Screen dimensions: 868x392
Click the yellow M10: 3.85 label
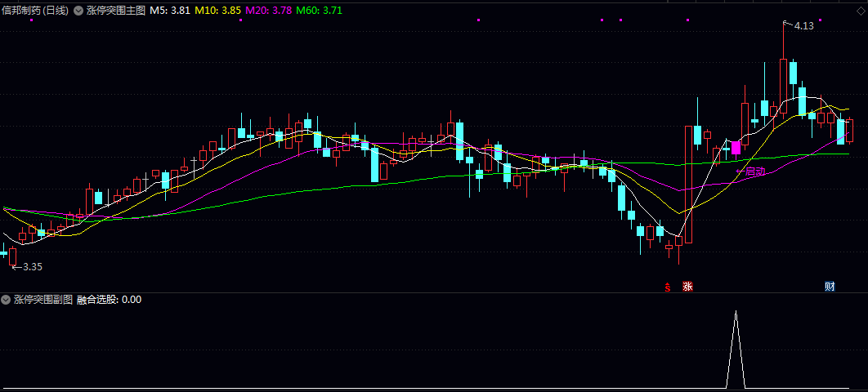(x=218, y=11)
